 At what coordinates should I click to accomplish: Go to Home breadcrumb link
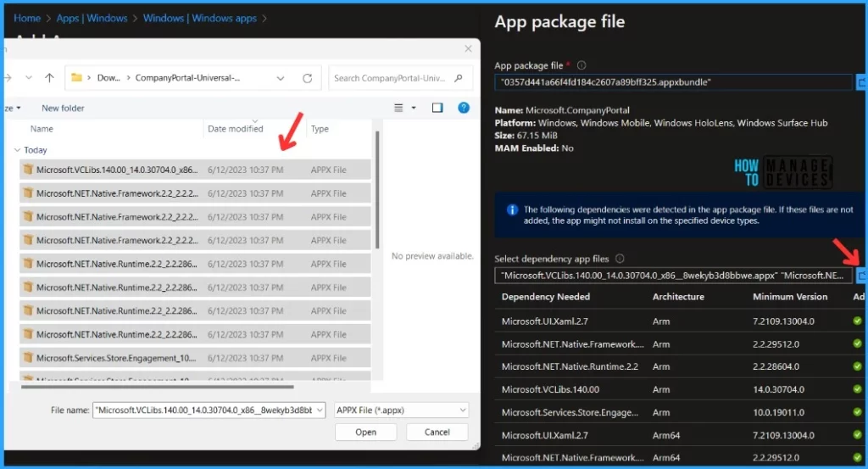[27, 19]
